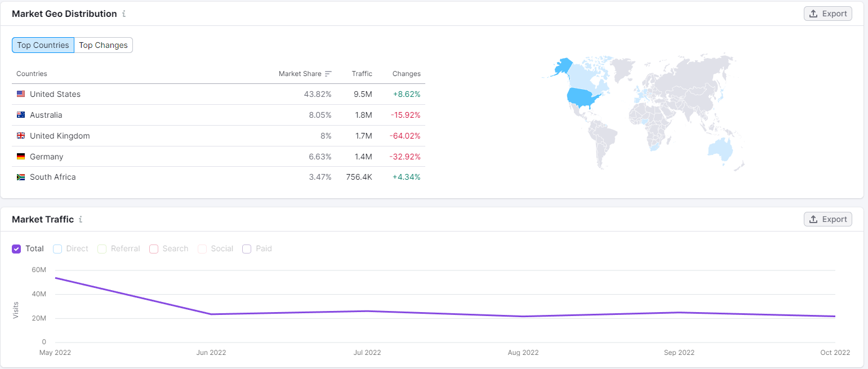Switch to the Top Changes tab
Screen dimensions: 868x369
(103, 45)
